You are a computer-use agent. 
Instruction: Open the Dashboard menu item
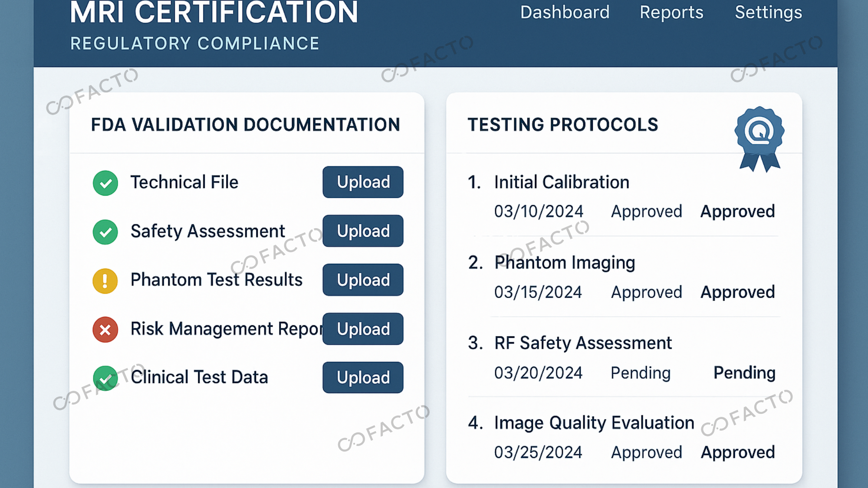(x=565, y=13)
